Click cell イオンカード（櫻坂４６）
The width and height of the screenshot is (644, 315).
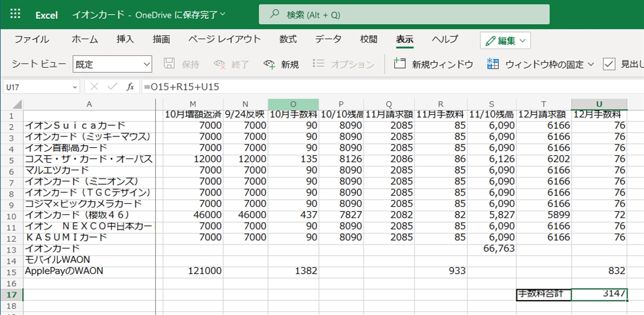89,215
